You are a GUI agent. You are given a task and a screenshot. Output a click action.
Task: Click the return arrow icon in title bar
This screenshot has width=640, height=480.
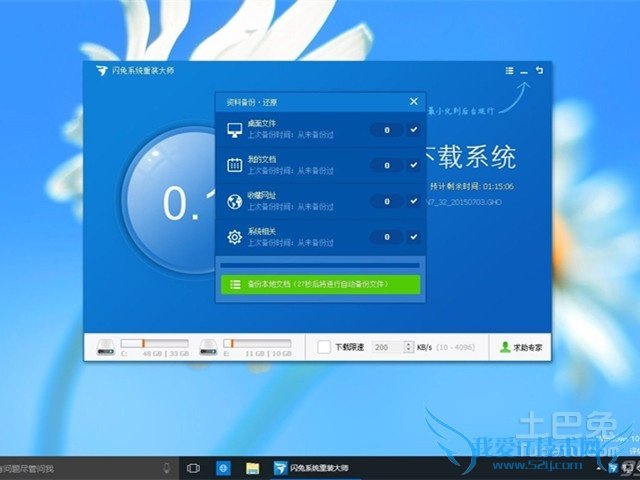click(539, 70)
